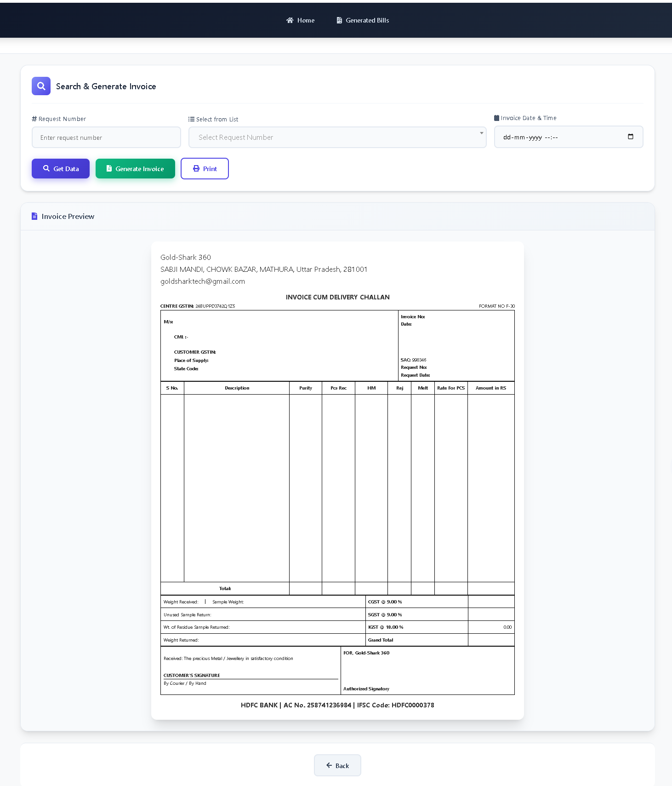This screenshot has height=786, width=672.
Task: Click the Invoice Preview document icon
Action: pyautogui.click(x=34, y=216)
